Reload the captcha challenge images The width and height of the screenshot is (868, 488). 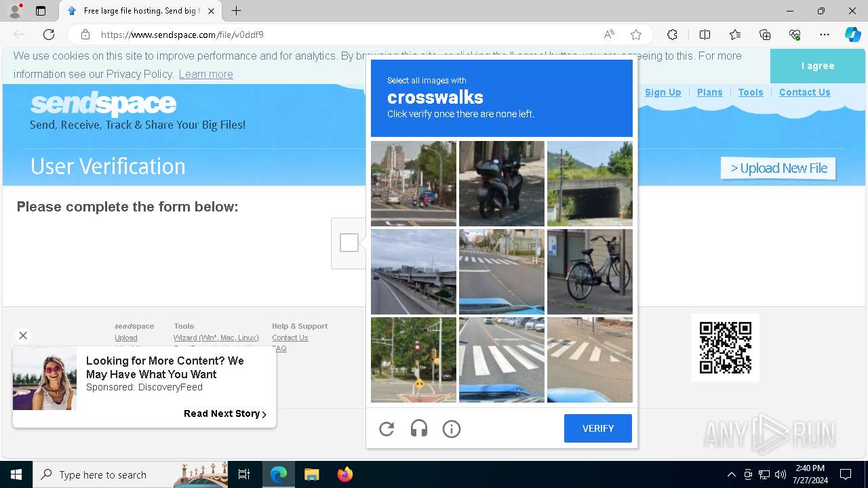pos(387,429)
